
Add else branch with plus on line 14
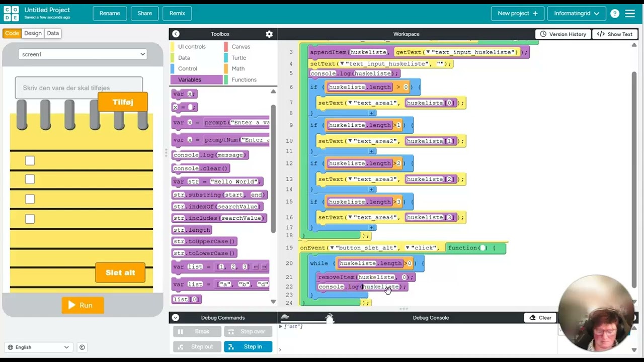coord(372,190)
